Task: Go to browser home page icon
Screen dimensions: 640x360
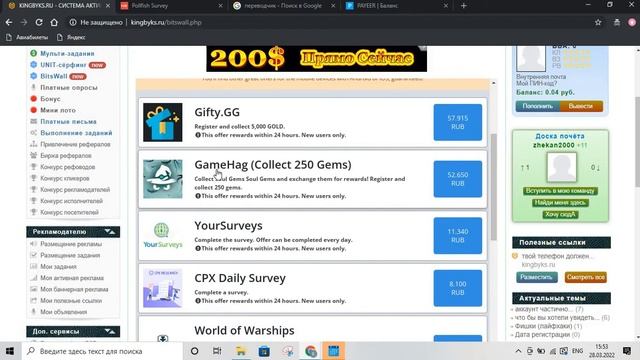Action: tap(54, 22)
